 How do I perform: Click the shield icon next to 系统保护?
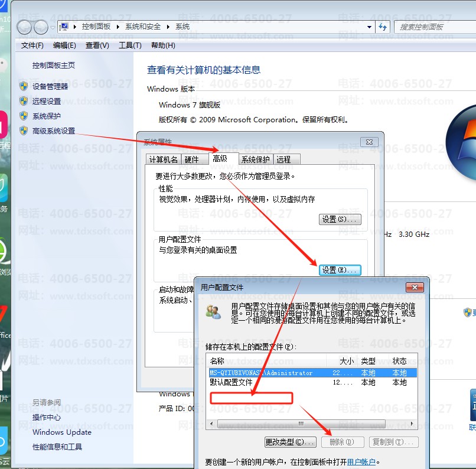(x=24, y=116)
